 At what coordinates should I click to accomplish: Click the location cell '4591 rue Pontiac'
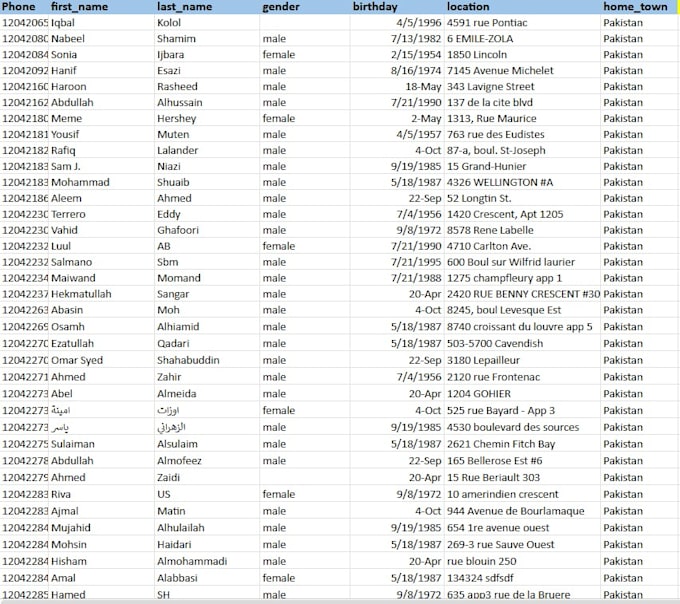coord(487,23)
